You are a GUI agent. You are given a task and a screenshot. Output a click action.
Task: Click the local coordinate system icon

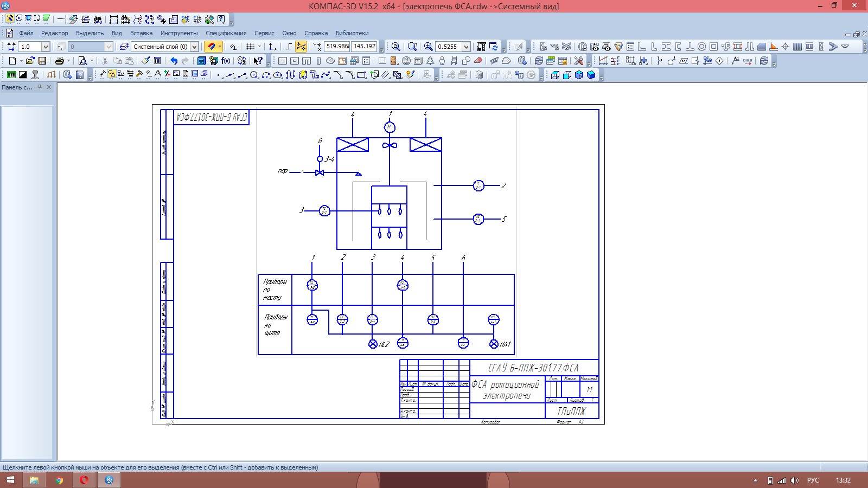(273, 47)
